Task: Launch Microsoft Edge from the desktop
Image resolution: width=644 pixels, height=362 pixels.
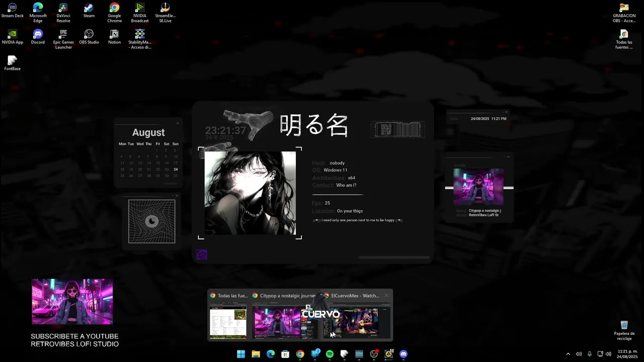Action: click(38, 13)
